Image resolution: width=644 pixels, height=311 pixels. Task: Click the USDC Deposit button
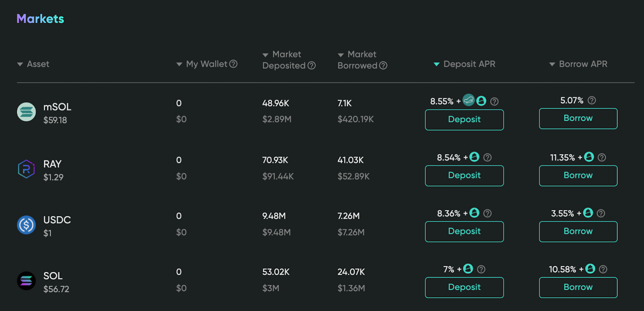[x=464, y=231]
